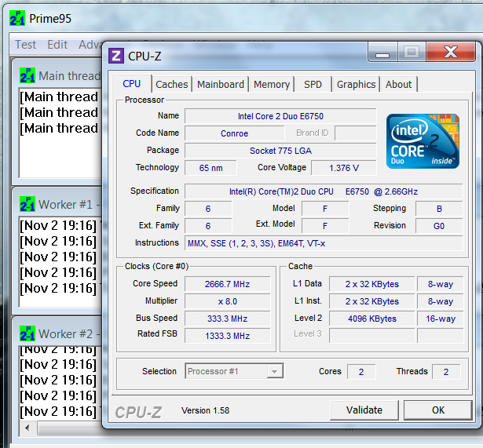Close the CPU-Z window
Image resolution: width=483 pixels, height=448 pixels.
click(x=450, y=52)
